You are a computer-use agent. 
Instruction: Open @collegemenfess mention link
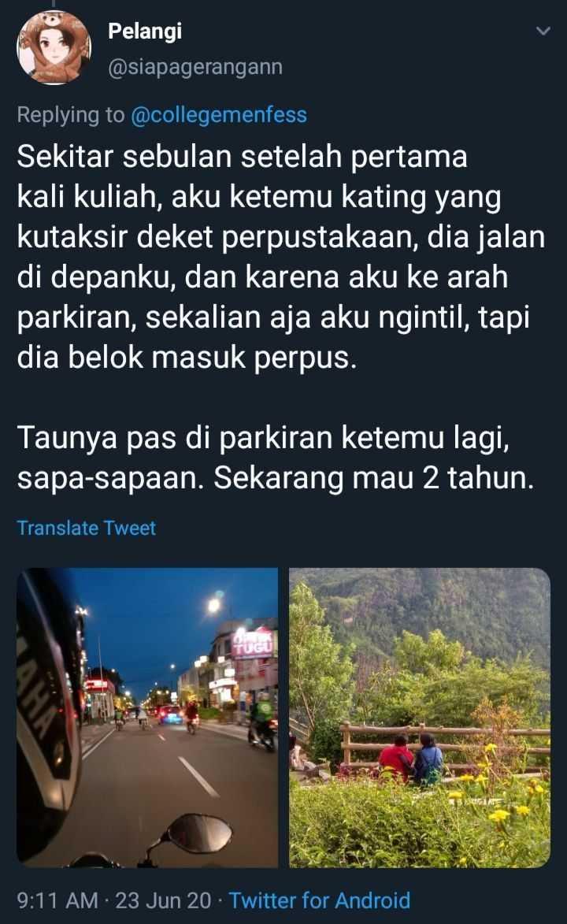click(x=219, y=114)
